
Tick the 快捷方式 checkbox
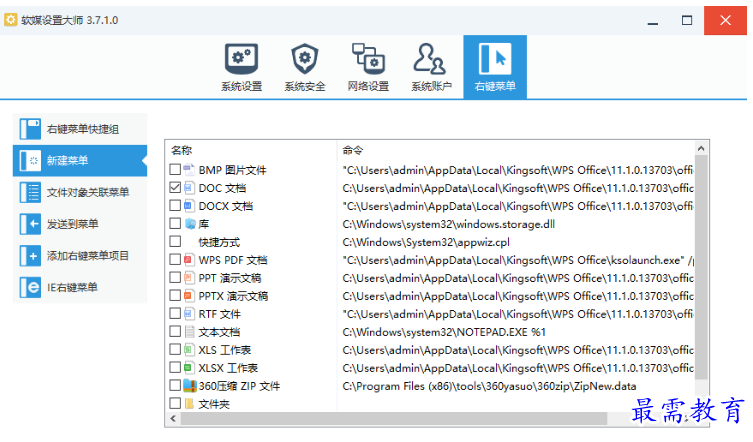point(175,242)
